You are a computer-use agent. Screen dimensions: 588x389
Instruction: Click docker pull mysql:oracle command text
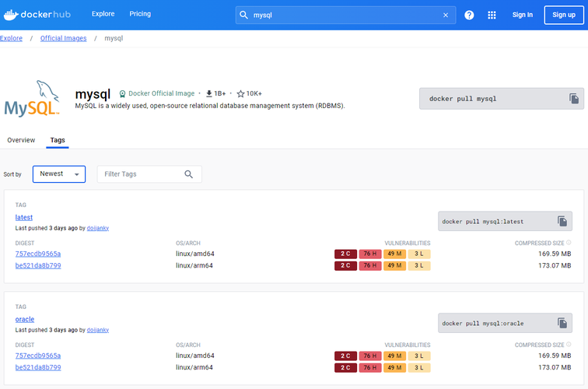(x=483, y=324)
